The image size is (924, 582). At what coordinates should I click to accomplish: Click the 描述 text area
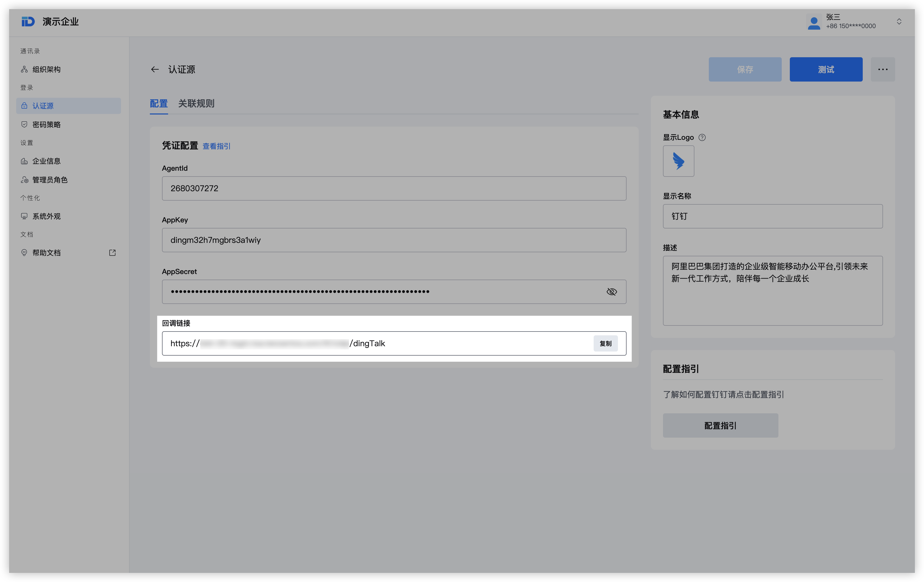[x=772, y=290]
